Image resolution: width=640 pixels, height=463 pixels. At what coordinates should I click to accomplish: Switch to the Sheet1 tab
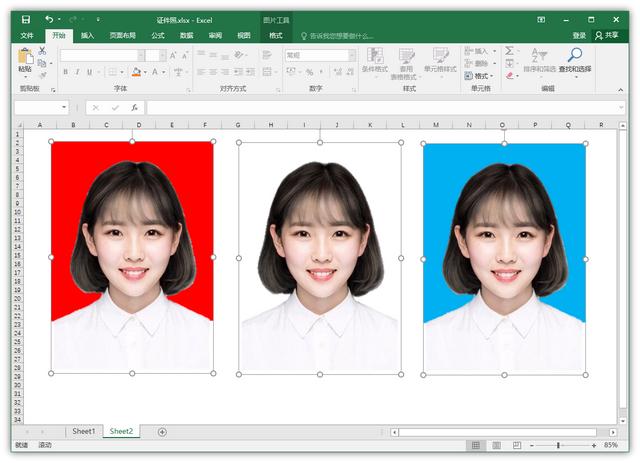click(x=84, y=431)
